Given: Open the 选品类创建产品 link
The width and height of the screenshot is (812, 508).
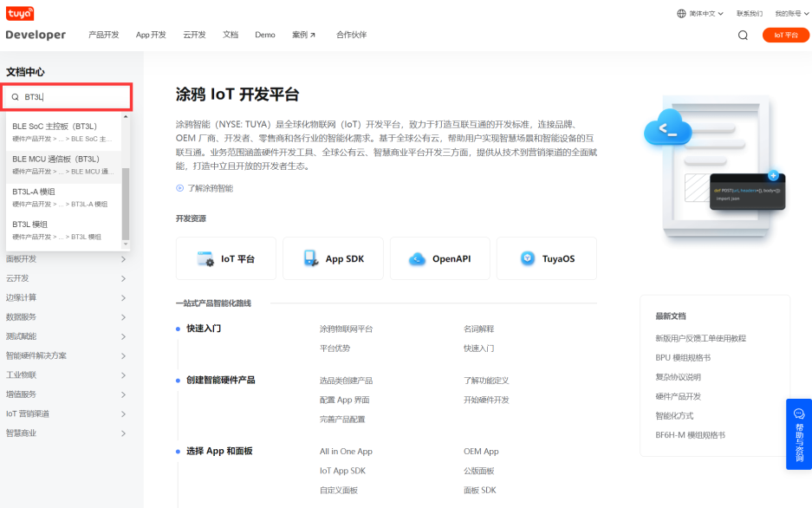Looking at the screenshot, I should (x=346, y=380).
